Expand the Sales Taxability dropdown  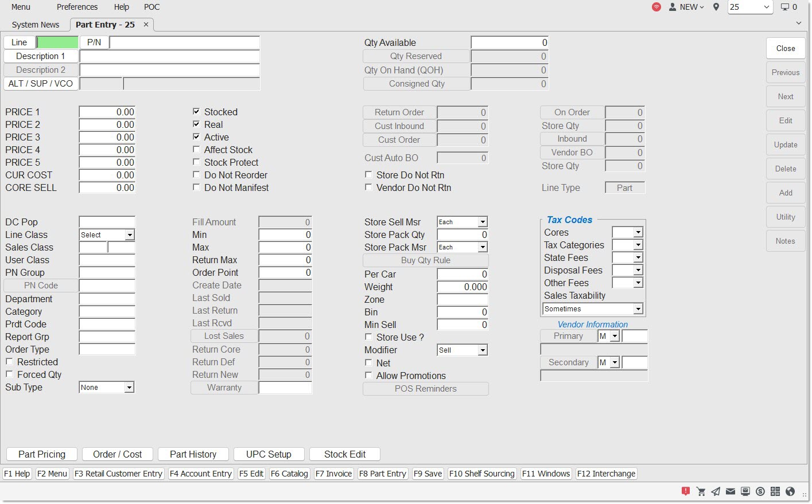[638, 309]
